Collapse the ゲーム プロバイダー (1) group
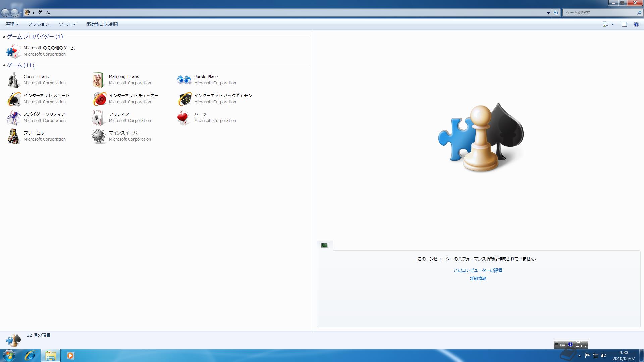Viewport: 644px width, 362px height. (4, 37)
